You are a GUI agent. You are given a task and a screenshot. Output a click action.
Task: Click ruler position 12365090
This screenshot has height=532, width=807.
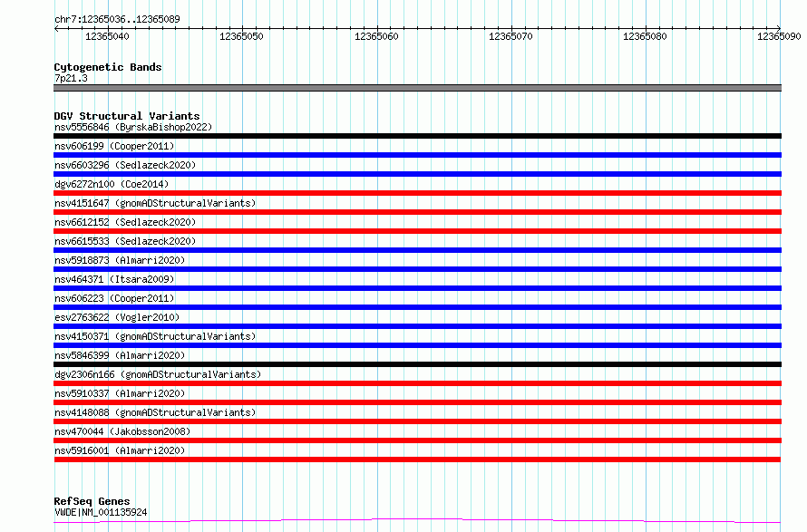779,36
